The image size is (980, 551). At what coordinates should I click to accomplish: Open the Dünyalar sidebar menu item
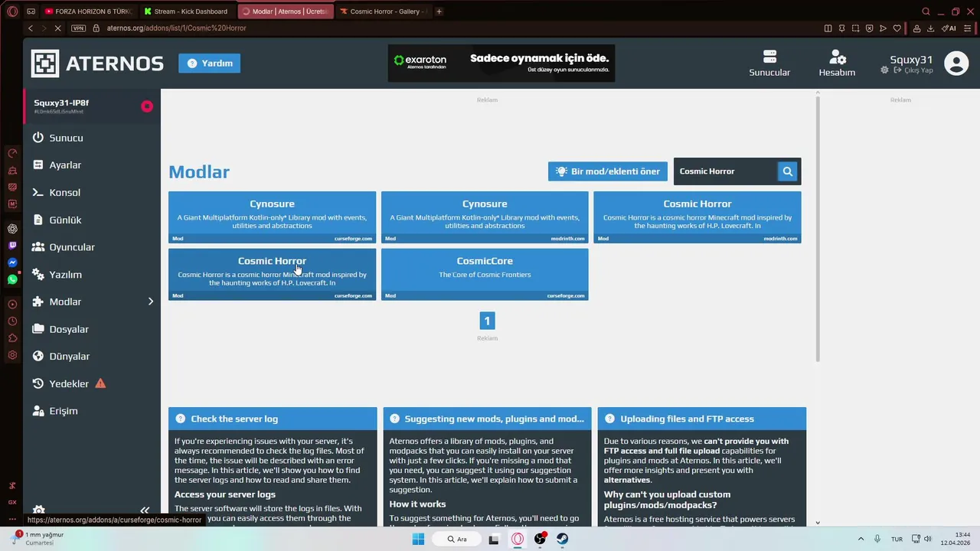tap(92, 357)
